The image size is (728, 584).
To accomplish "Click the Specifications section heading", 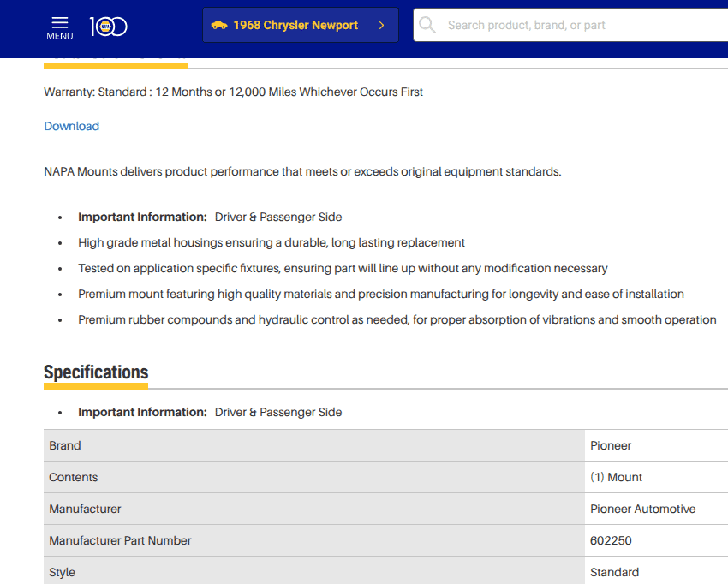I will click(x=96, y=372).
